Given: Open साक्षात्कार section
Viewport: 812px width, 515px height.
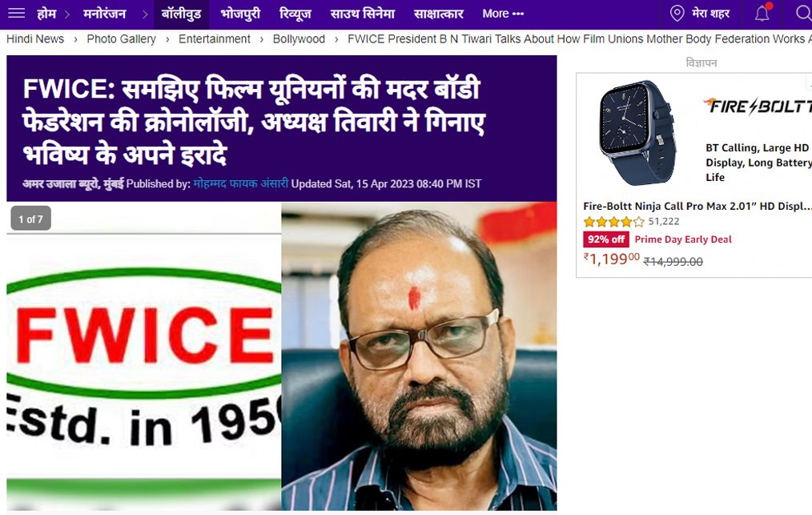Looking at the screenshot, I should pyautogui.click(x=438, y=14).
